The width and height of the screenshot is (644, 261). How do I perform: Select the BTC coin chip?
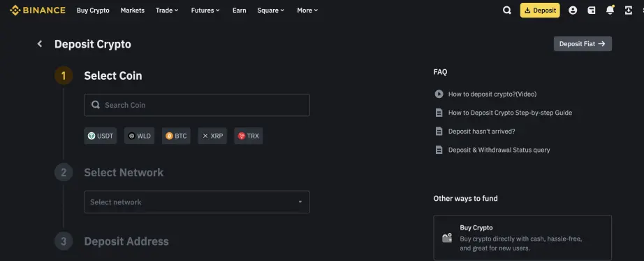click(x=176, y=136)
